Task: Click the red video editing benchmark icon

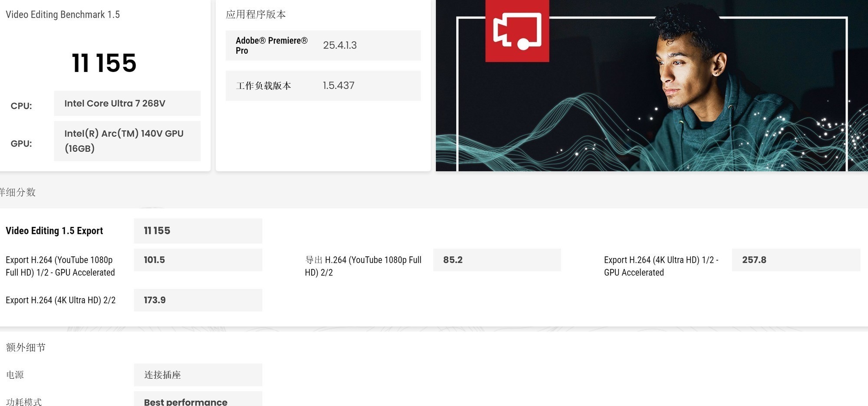Action: (x=517, y=31)
